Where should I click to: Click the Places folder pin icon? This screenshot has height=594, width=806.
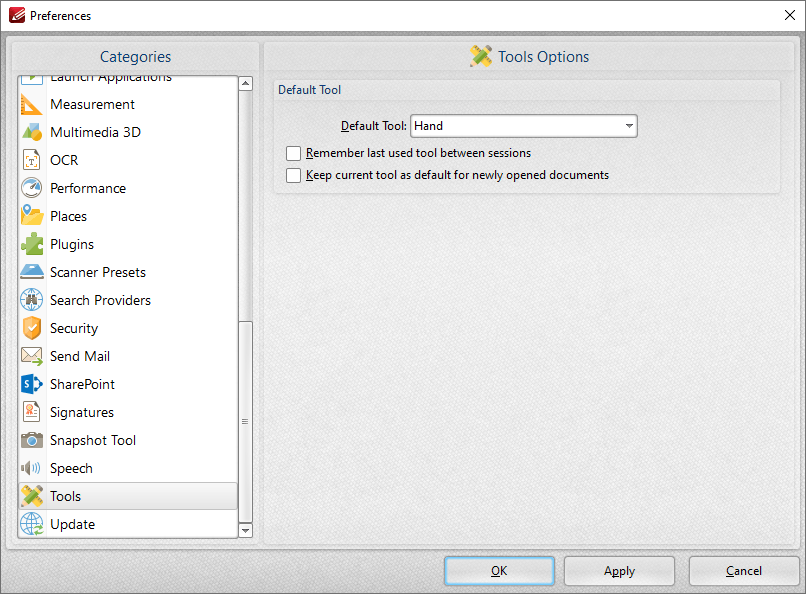[31, 216]
